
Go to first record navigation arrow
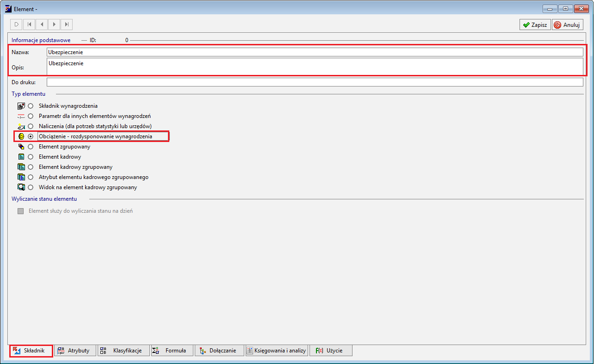pos(29,25)
